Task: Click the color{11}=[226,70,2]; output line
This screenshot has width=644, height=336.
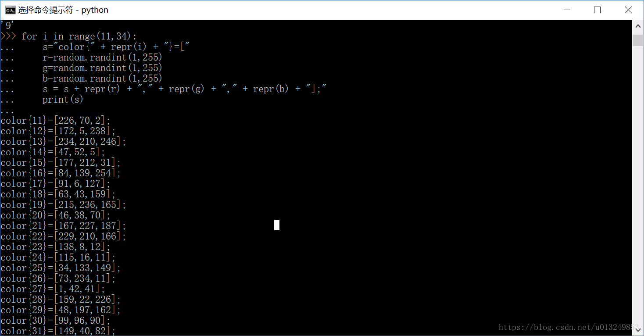Action: [56, 121]
